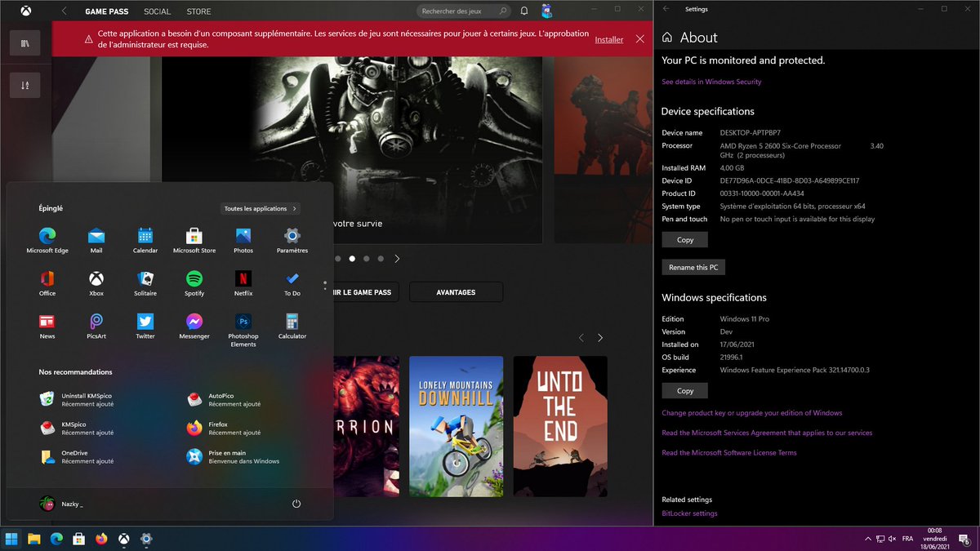Go back in the Xbox app
The image size is (980, 551).
click(x=65, y=11)
